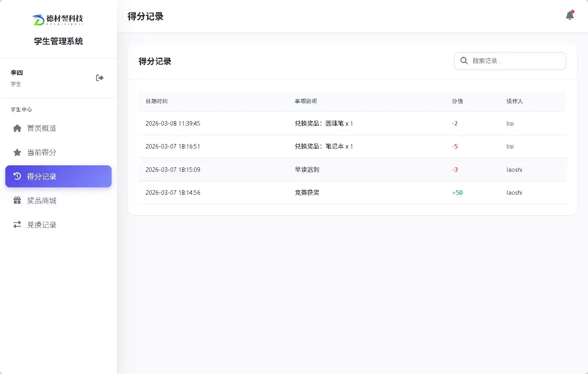The image size is (588, 374).
Task: Click the 兑换记录 exchange arrows icon
Action: (x=17, y=225)
